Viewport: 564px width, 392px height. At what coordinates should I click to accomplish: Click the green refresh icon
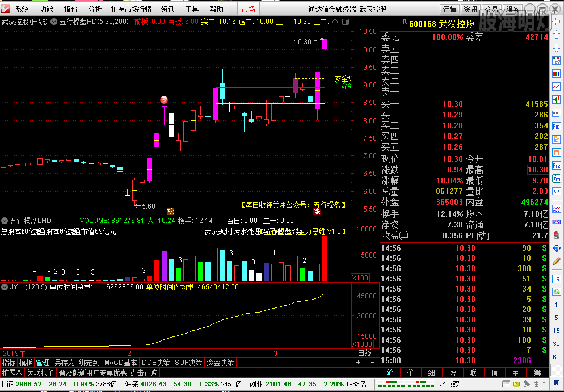click(x=557, y=292)
